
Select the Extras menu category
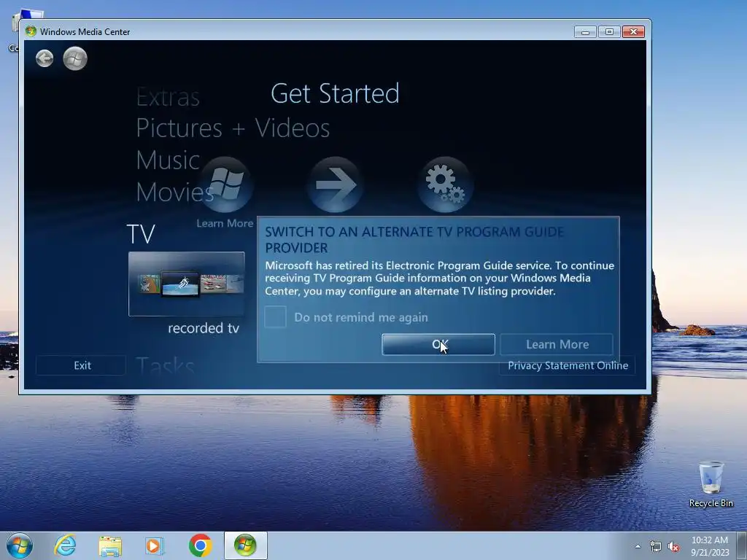[x=168, y=98]
